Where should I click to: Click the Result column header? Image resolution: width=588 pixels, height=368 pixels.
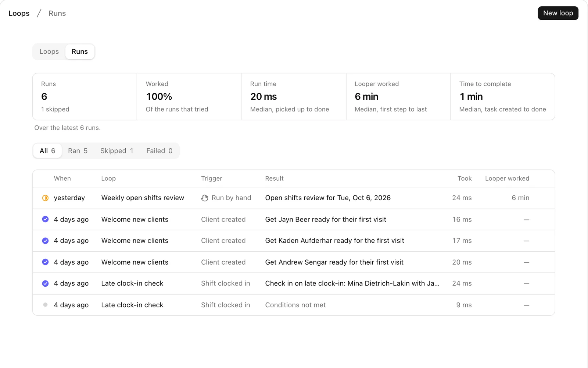click(275, 178)
